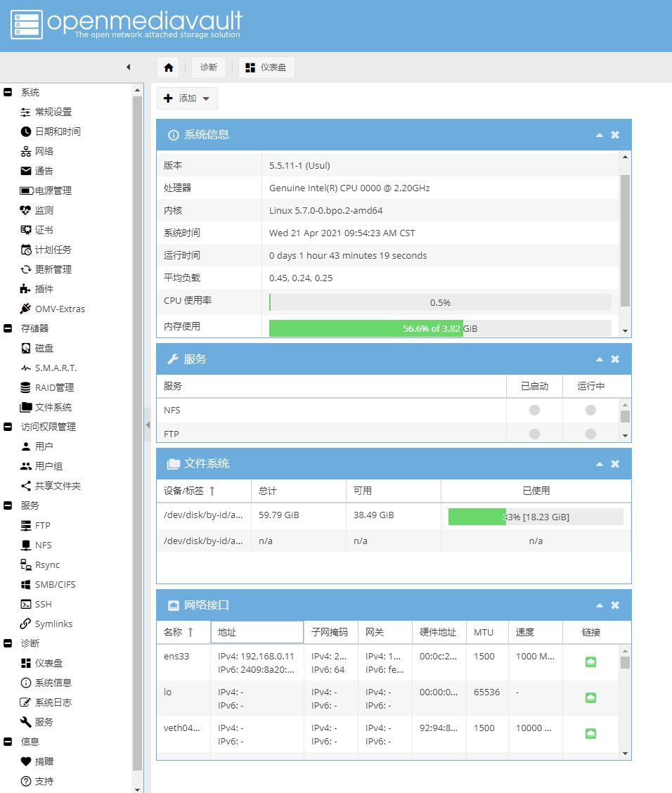Collapse the 系统信息 panel
672x793 pixels.
click(x=600, y=135)
